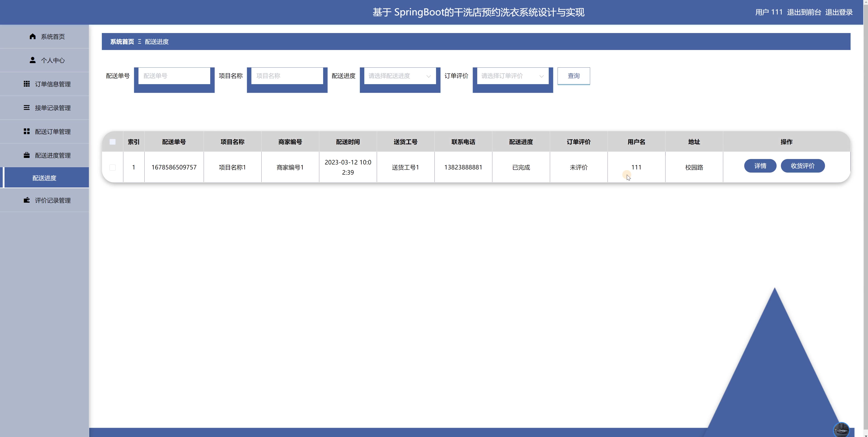Click the round avatar icon at bottom right
The width and height of the screenshot is (868, 437).
point(841,430)
